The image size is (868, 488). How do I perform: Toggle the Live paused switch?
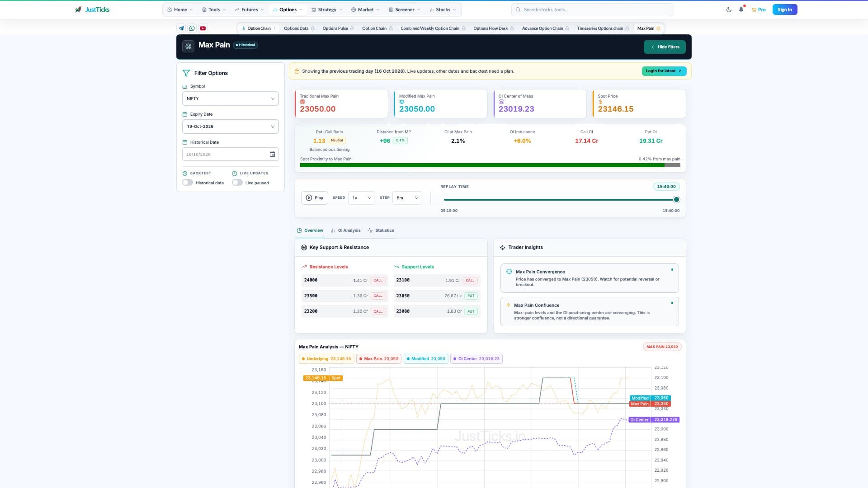click(x=237, y=183)
